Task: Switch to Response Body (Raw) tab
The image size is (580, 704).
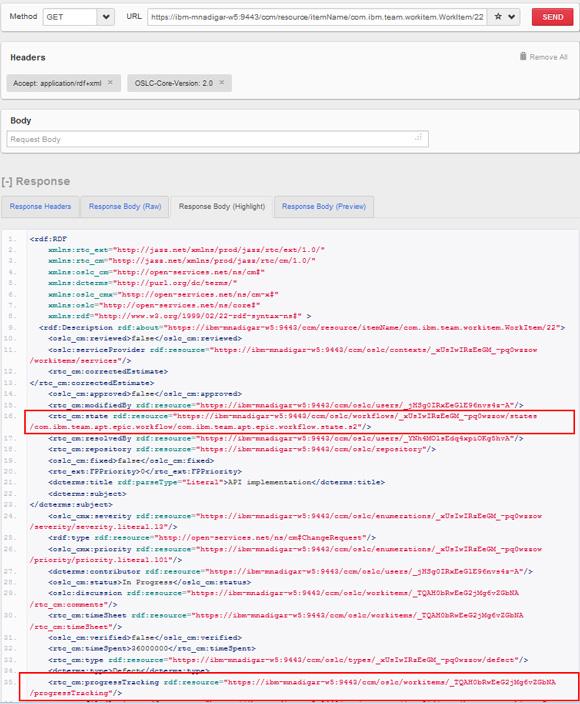Action: tap(125, 207)
